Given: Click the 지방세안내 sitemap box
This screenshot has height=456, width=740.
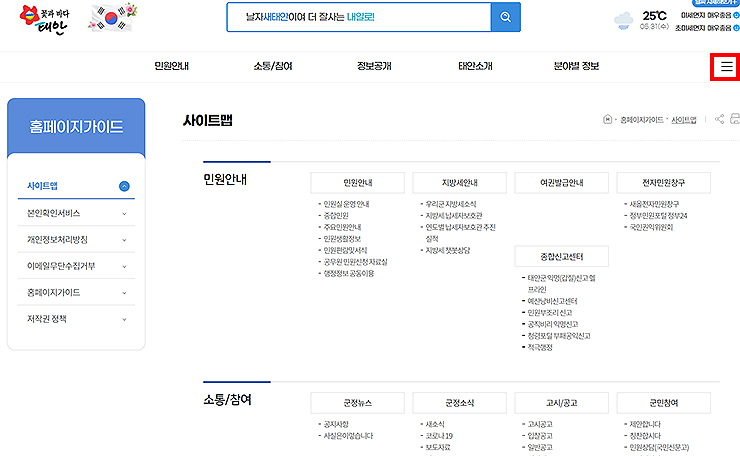Looking at the screenshot, I should [x=459, y=183].
